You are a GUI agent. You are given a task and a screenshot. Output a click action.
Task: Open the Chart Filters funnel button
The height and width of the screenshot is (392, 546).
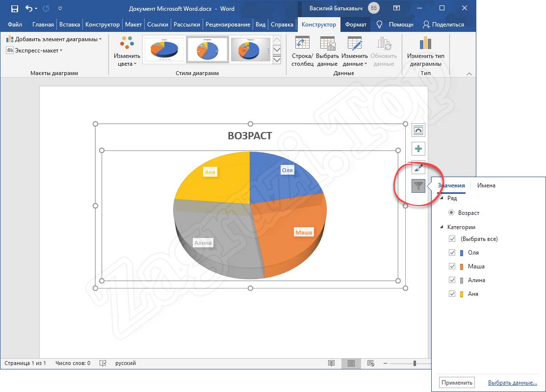point(418,186)
